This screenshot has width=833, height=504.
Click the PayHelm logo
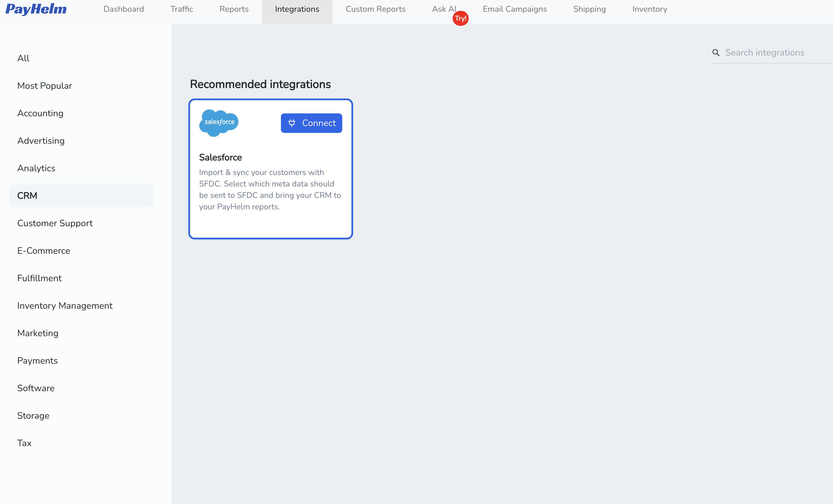click(x=36, y=9)
